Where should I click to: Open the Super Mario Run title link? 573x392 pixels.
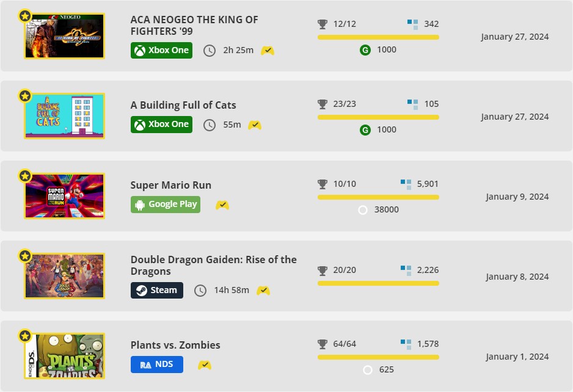coord(170,185)
